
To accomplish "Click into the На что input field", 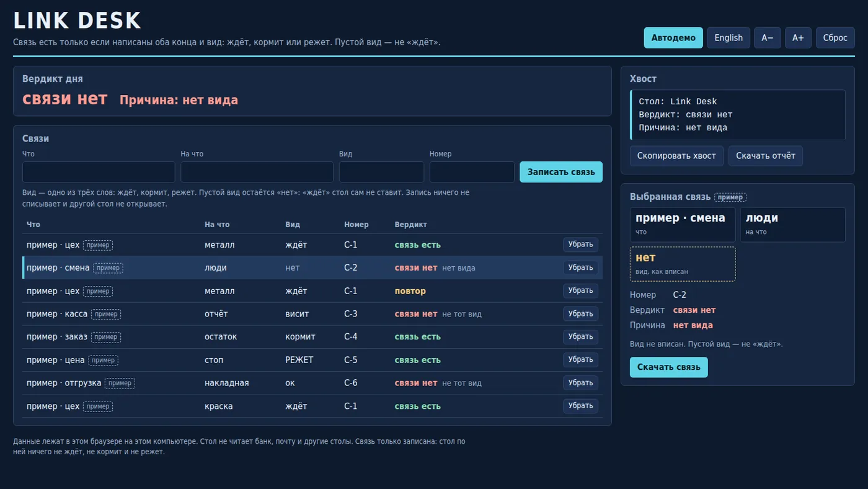I will 257,172.
